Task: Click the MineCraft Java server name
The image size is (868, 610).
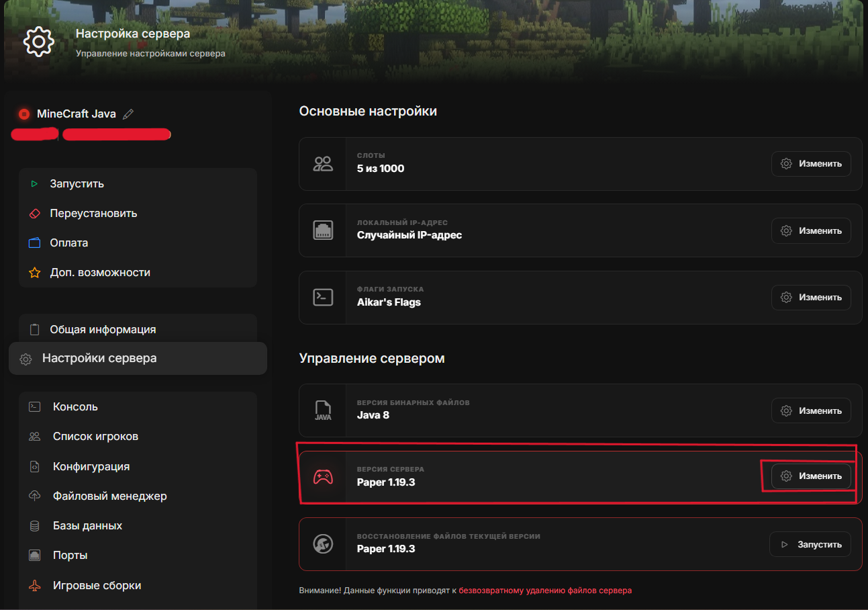Action: (77, 114)
